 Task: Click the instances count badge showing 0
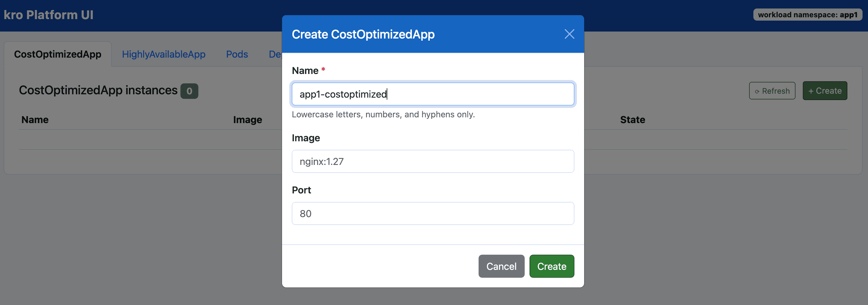pyautogui.click(x=189, y=91)
